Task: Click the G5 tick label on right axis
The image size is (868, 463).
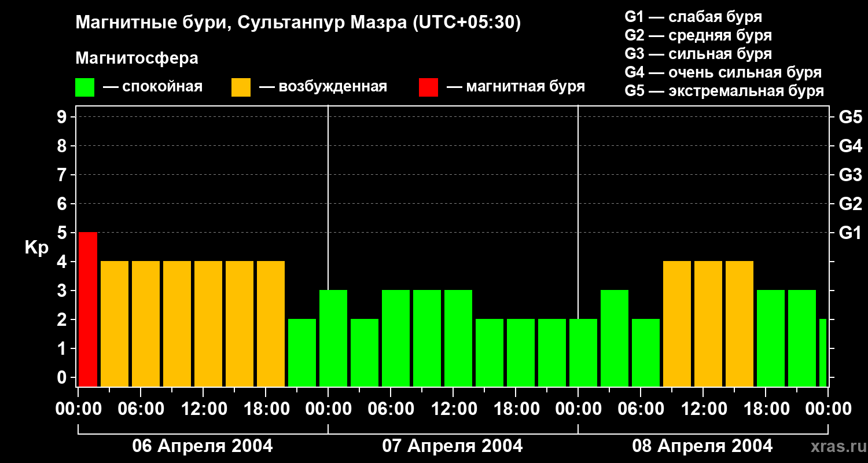Action: 850,117
